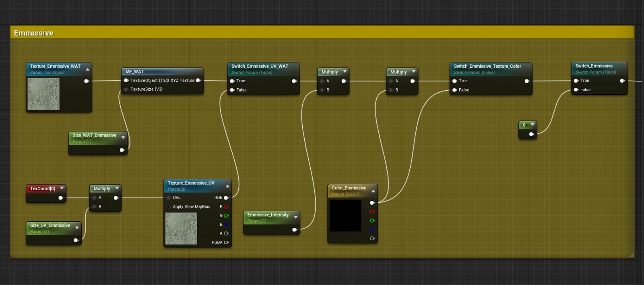
Task: Expand the Size_UV_Emmissive node arrow
Action: pyautogui.click(x=77, y=228)
